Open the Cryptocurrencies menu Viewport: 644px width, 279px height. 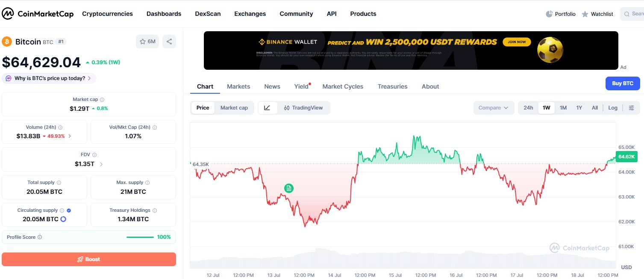click(x=107, y=14)
